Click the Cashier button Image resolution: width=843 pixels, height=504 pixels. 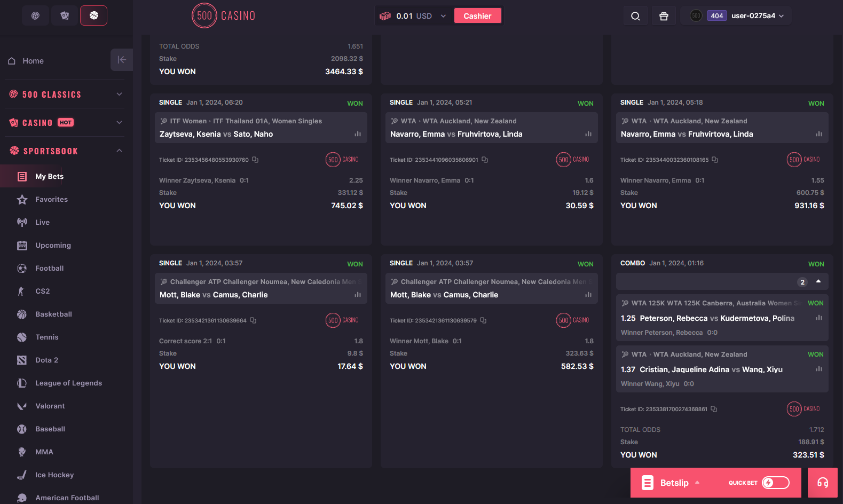click(477, 16)
